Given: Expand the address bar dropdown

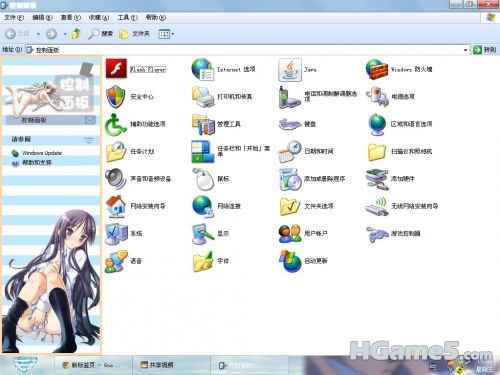Looking at the screenshot, I should (465, 50).
